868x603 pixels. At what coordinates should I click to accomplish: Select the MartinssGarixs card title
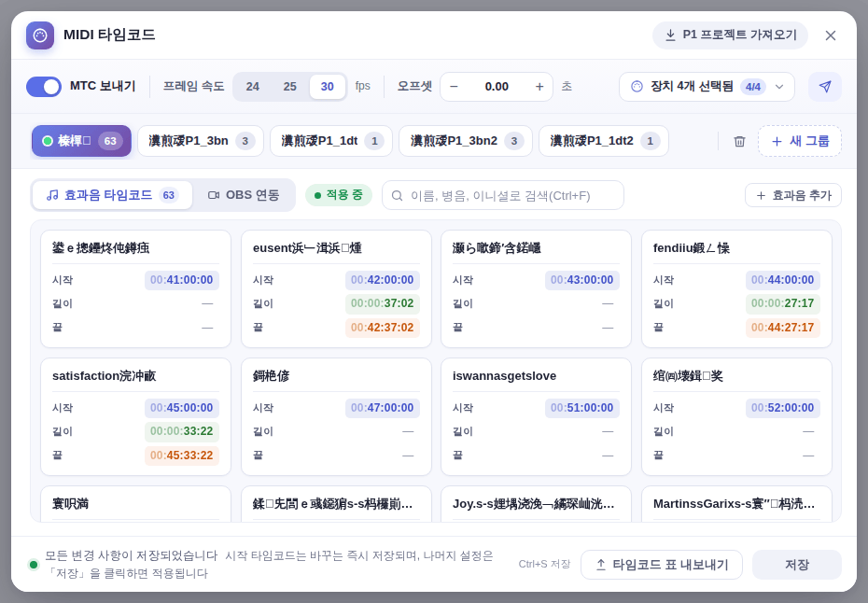pyautogui.click(x=734, y=504)
